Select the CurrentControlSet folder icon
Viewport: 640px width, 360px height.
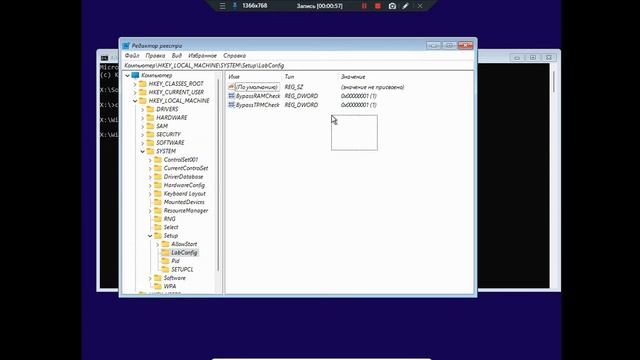(x=158, y=168)
